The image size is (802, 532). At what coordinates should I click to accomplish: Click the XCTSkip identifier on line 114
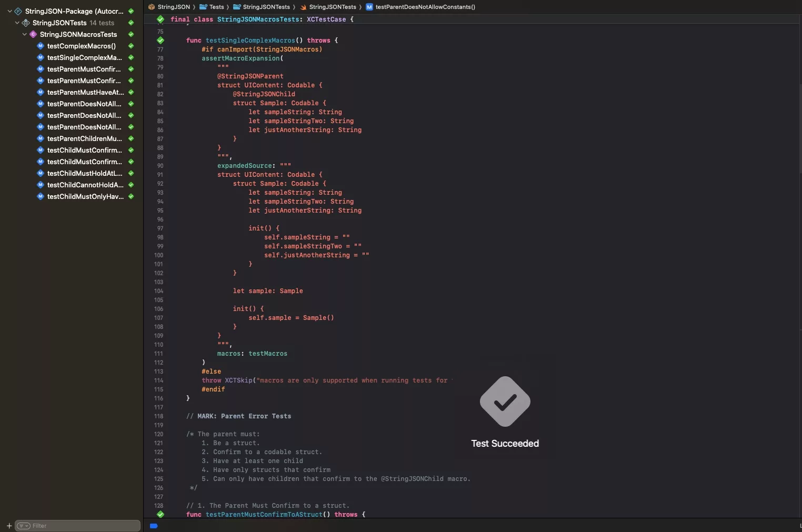(x=238, y=380)
